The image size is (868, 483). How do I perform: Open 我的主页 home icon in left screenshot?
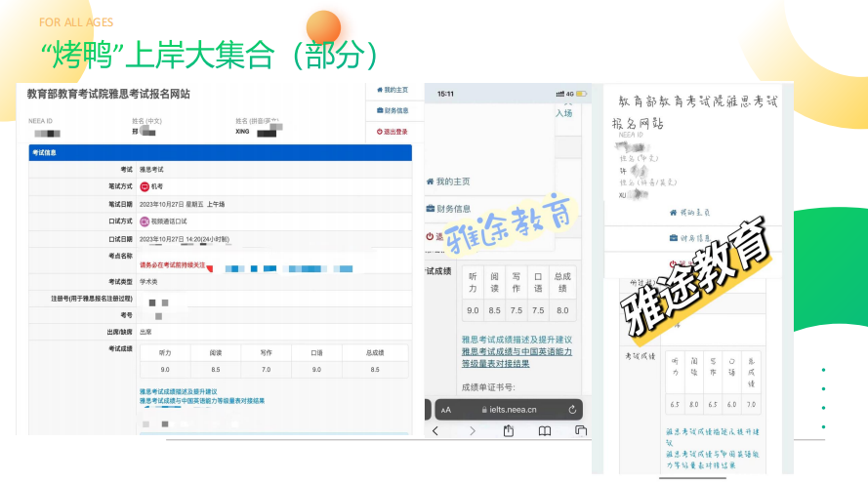tap(379, 90)
